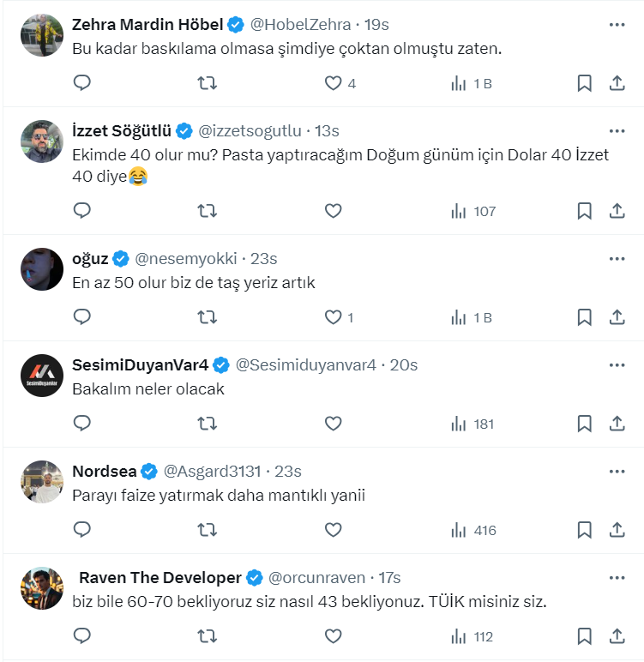The image size is (644, 662).
Task: Click SesimiDuyanVar4's profile avatar
Action: (x=42, y=376)
